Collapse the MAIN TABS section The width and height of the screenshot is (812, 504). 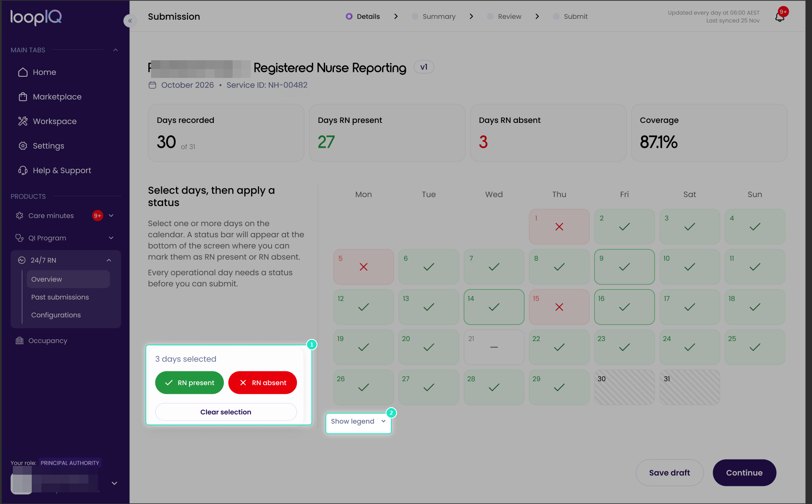click(x=115, y=50)
